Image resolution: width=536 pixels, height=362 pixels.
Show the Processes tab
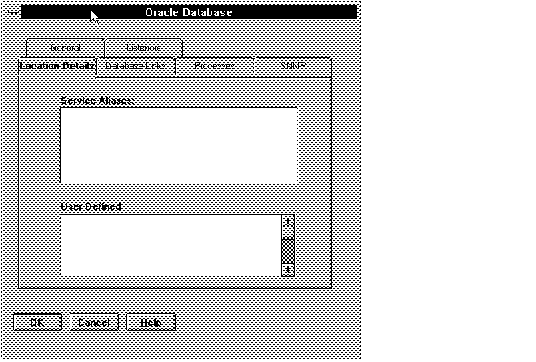point(214,66)
